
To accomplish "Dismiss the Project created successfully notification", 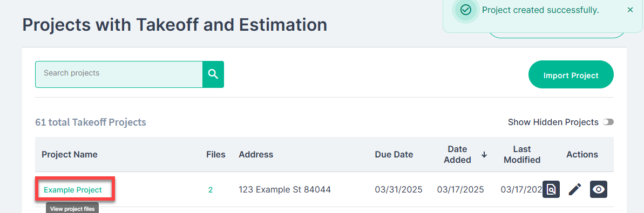I will pyautogui.click(x=631, y=10).
